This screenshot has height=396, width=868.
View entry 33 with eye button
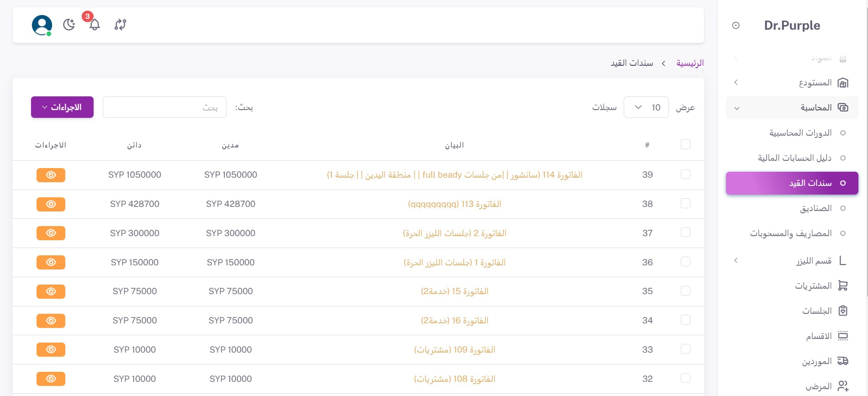point(51,349)
